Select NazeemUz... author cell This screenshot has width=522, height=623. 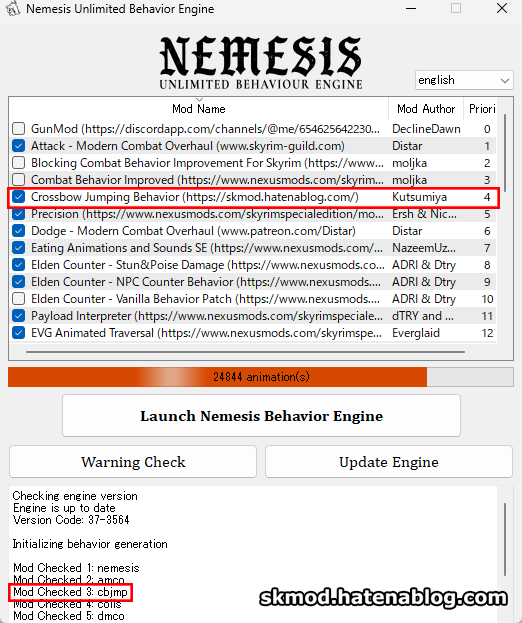tap(424, 248)
